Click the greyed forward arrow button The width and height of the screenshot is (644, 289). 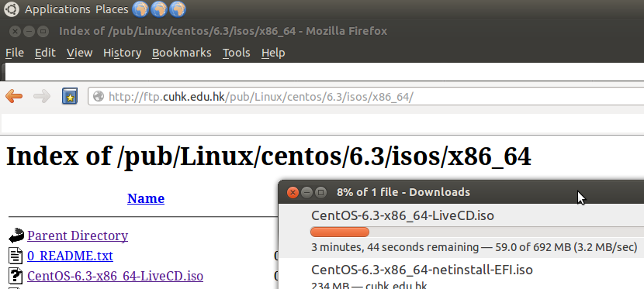pyautogui.click(x=42, y=97)
